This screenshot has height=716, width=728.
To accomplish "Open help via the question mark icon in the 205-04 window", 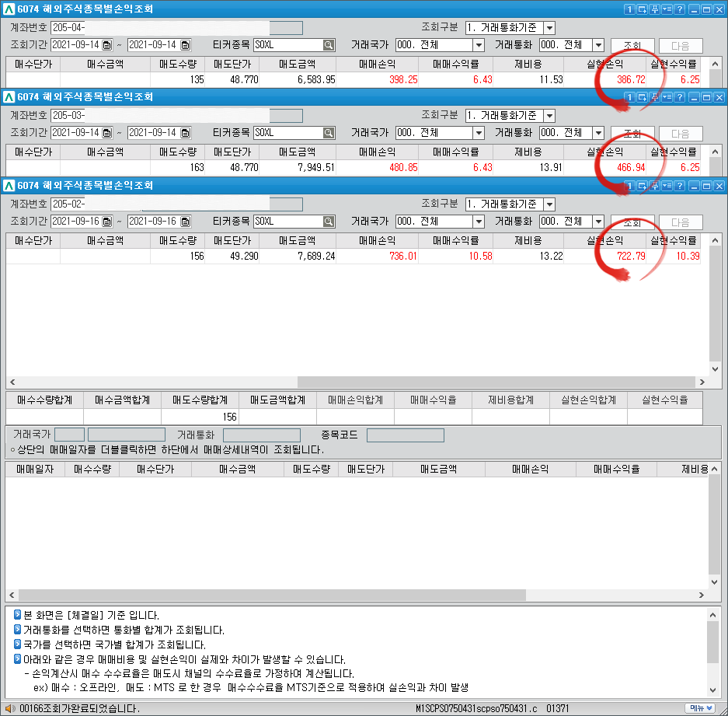I will click(680, 9).
